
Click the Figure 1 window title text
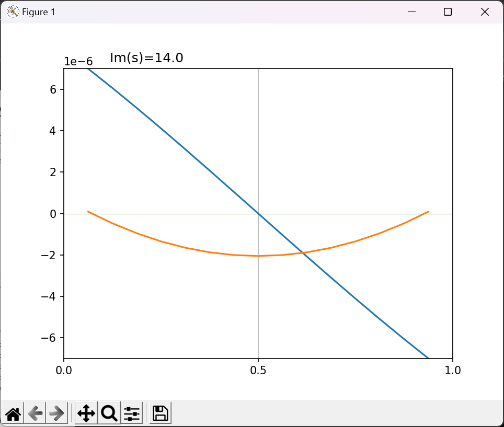pyautogui.click(x=39, y=12)
